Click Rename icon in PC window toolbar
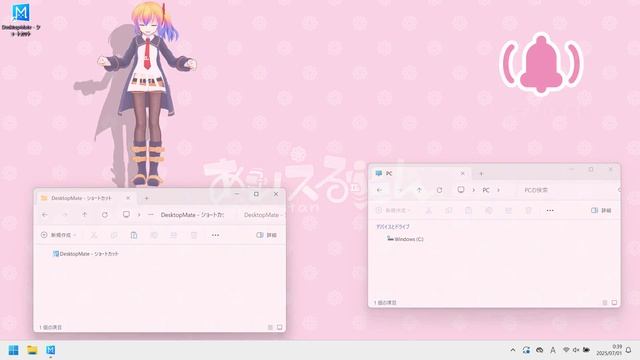640x360 pixels. [x=489, y=211]
